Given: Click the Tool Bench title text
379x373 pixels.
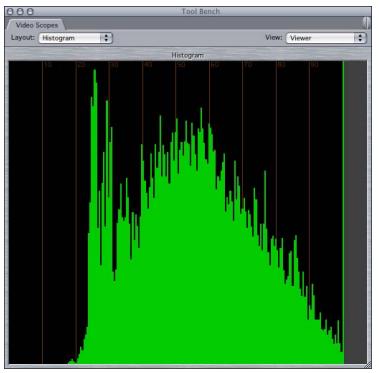Looking at the screenshot, I should pos(201,11).
